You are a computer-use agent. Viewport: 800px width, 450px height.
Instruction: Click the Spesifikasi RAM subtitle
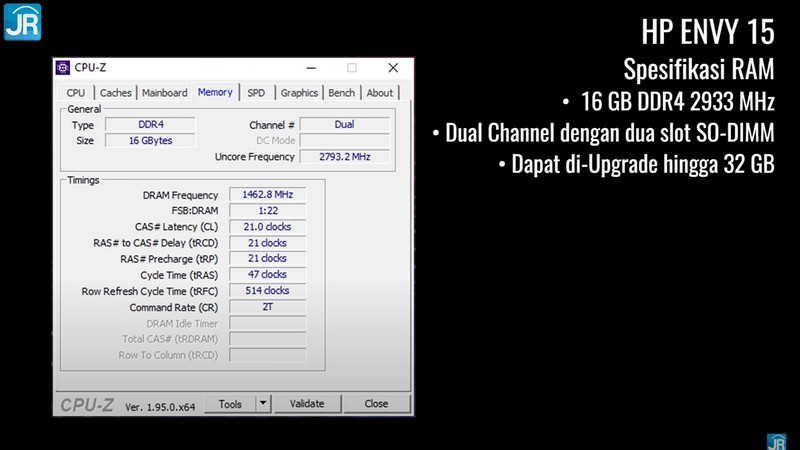(698, 69)
